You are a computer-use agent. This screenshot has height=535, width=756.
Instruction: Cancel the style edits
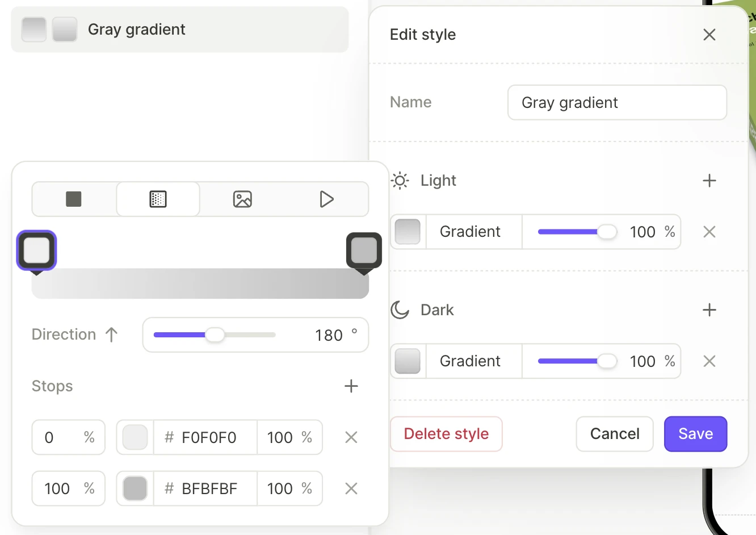pos(615,434)
